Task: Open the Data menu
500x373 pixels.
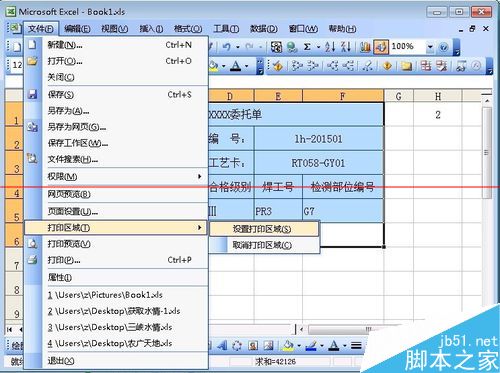Action: pos(264,29)
